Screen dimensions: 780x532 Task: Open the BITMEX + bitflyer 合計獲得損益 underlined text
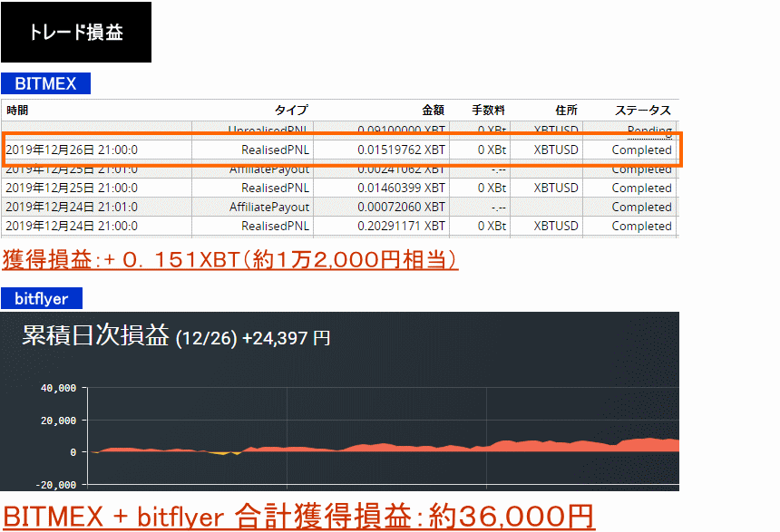297,516
